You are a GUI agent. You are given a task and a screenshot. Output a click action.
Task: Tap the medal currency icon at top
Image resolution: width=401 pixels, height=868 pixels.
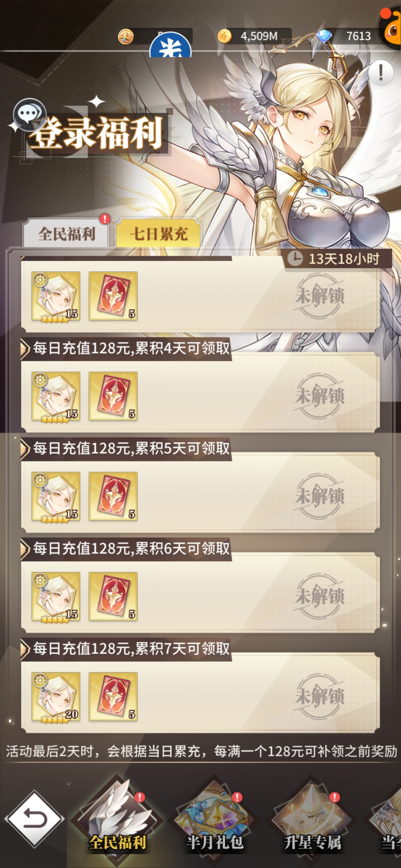point(126,37)
